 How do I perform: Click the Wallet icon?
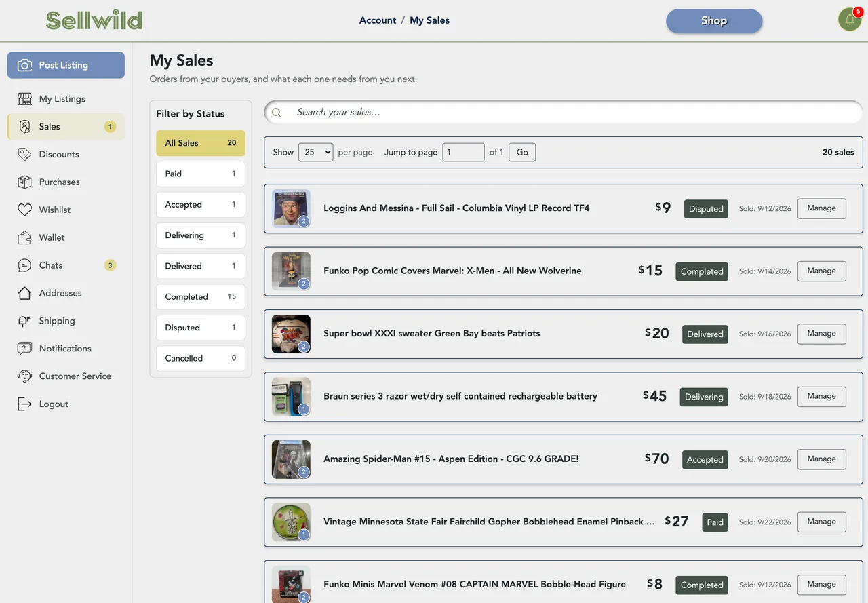click(x=25, y=238)
